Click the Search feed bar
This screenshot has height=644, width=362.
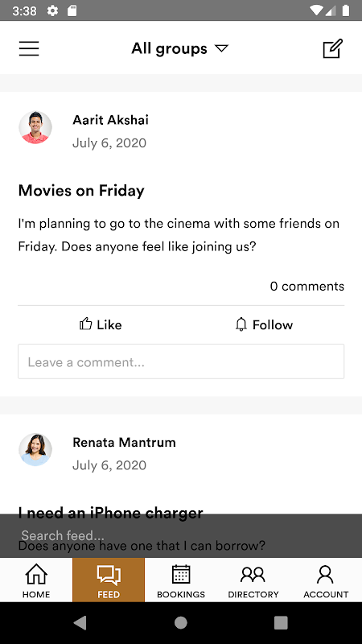181,535
